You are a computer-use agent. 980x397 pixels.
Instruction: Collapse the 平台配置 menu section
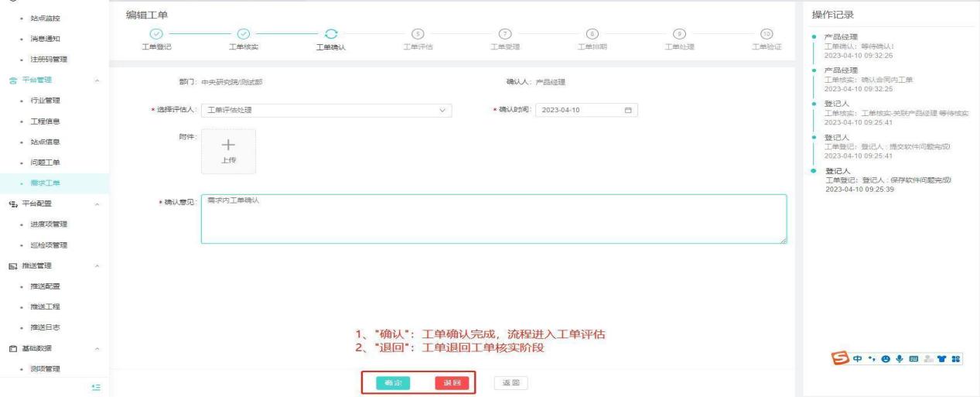click(96, 204)
